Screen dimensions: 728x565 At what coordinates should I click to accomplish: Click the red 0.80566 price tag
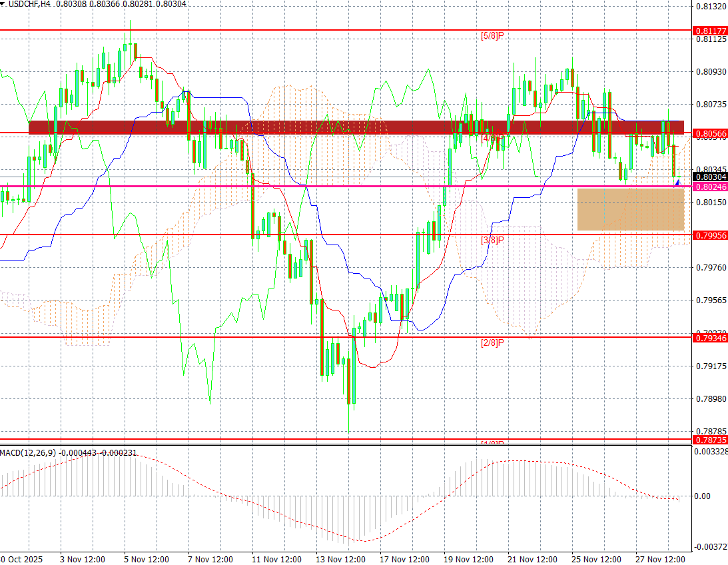tap(710, 134)
